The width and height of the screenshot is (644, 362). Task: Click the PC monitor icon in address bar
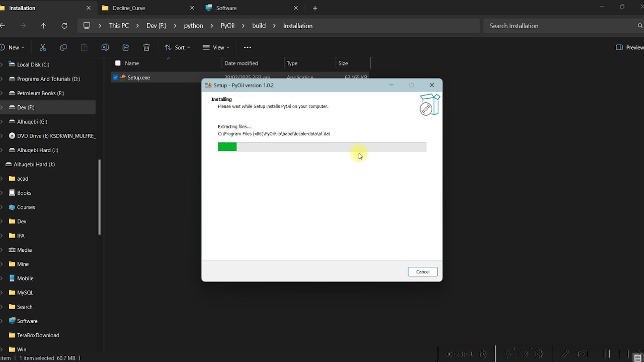(87, 26)
